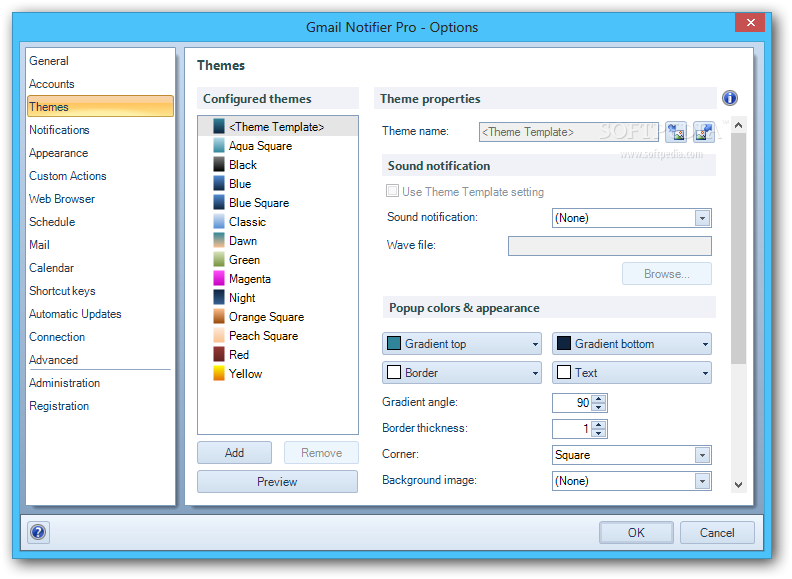Expand the Corner combo box
Image resolution: width=792 pixels, height=579 pixels.
point(702,455)
